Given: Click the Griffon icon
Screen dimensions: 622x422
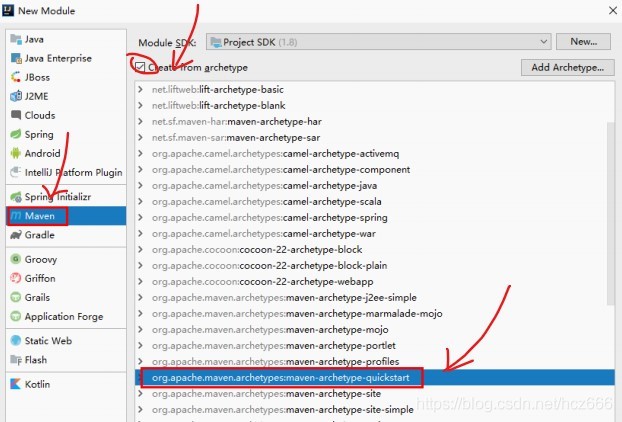Looking at the screenshot, I should (16, 278).
